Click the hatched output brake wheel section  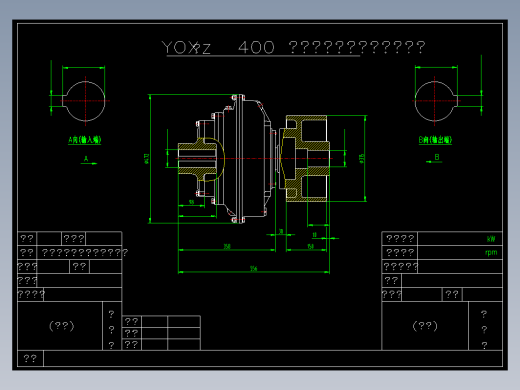pyautogui.click(x=307, y=159)
